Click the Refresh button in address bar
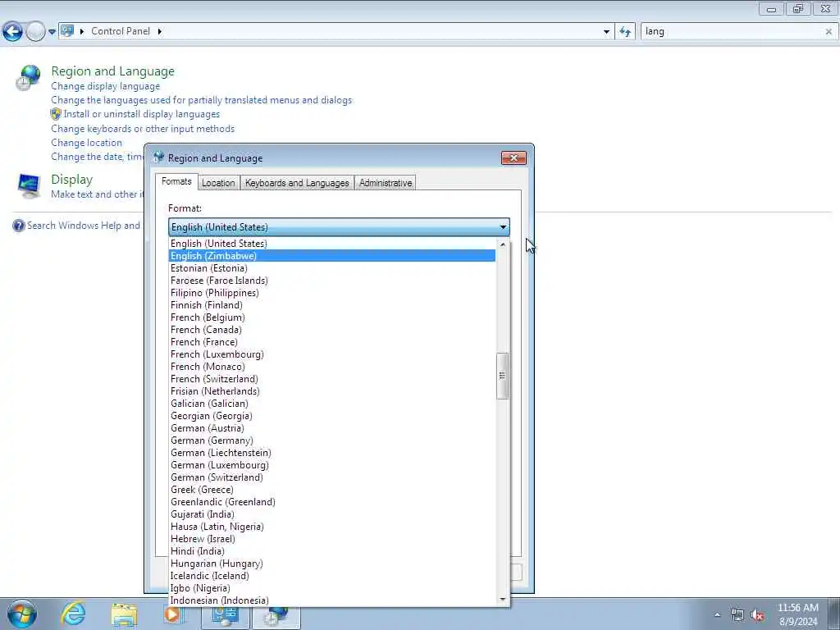This screenshot has height=630, width=840. pyautogui.click(x=625, y=32)
